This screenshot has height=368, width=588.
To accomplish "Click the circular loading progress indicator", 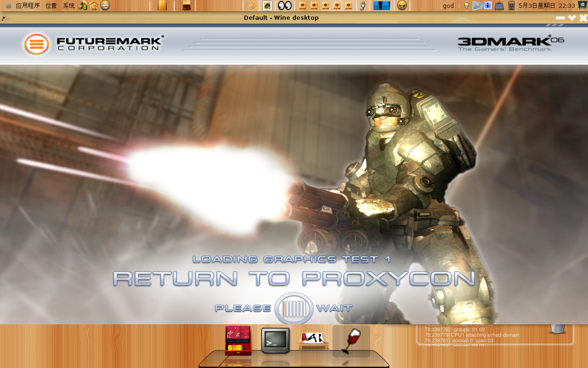I will 294,308.
